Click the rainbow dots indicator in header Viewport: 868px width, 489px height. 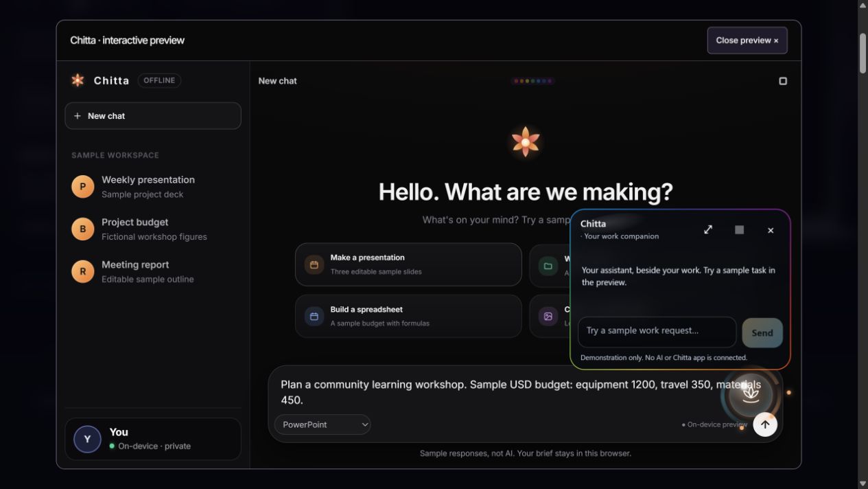pos(533,81)
